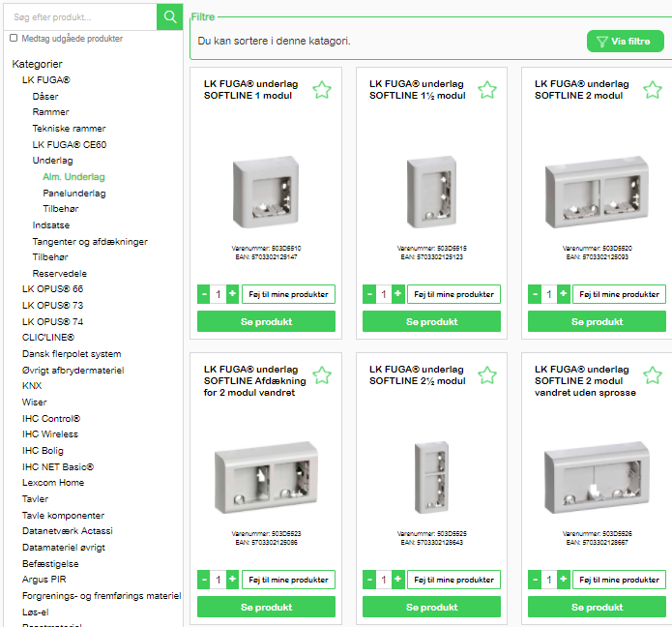672x627 pixels.
Task: Open Tangenter og afdækninger subcategory
Action: pos(90,242)
